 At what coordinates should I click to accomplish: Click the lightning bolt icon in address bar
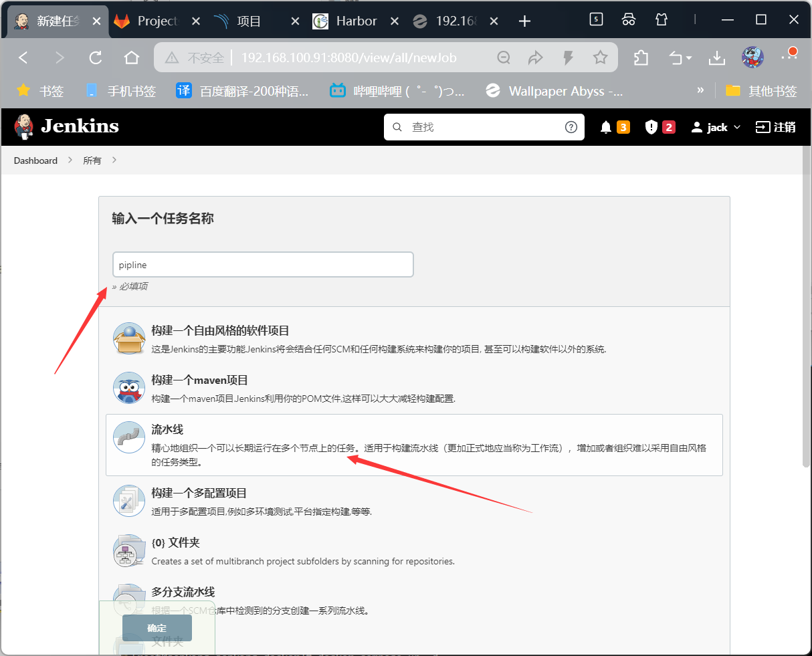click(568, 58)
